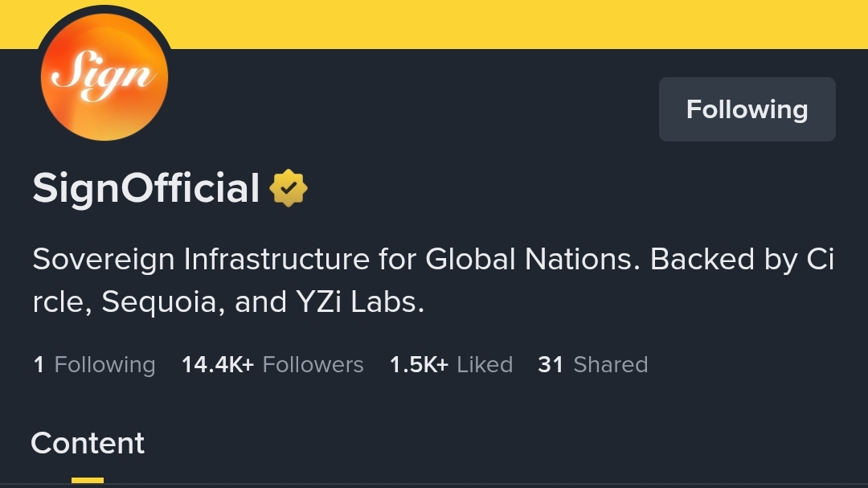Tap the SignOfficial profile name

click(x=145, y=189)
